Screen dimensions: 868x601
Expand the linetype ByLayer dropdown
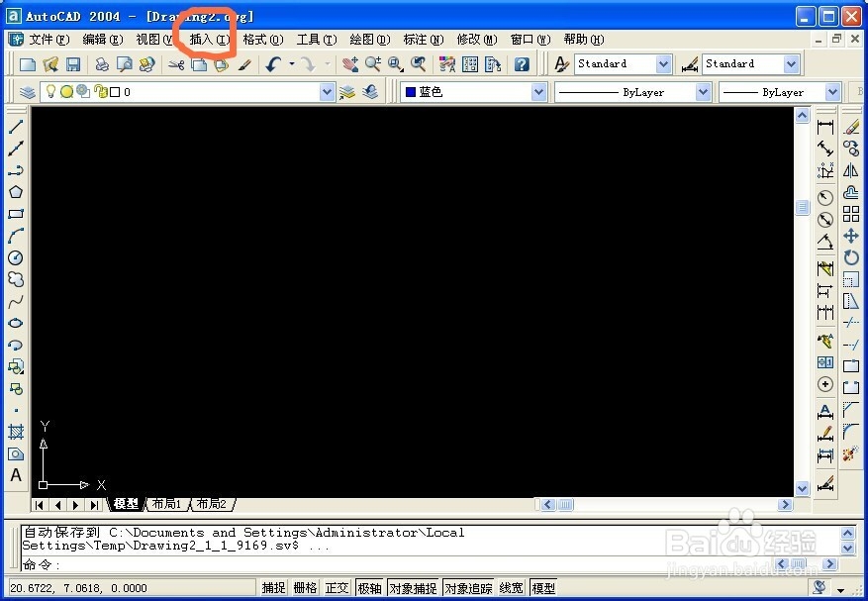tap(703, 92)
